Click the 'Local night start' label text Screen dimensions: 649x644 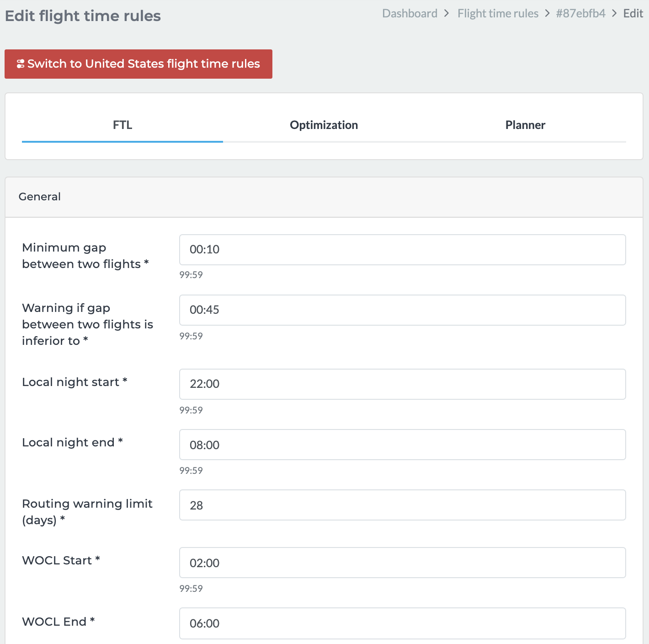[x=71, y=382]
